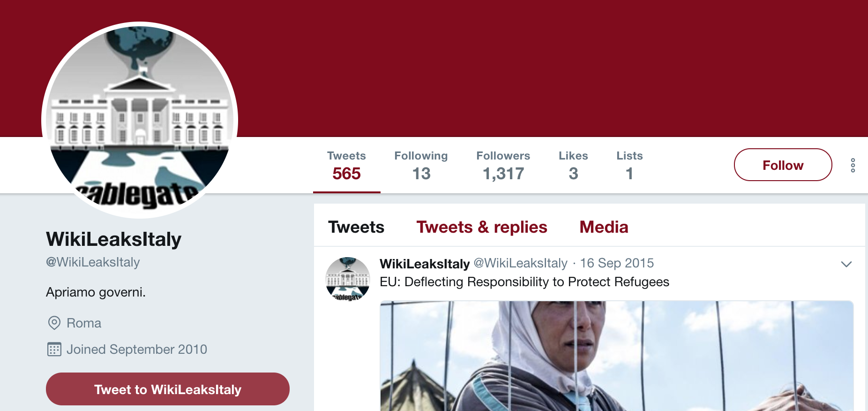This screenshot has height=411, width=868.
Task: Click the calendar icon beside join date
Action: point(54,350)
